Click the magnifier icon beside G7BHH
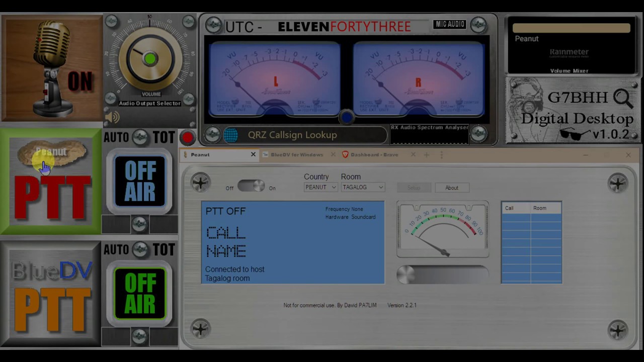This screenshot has height=362, width=644. coord(623,98)
